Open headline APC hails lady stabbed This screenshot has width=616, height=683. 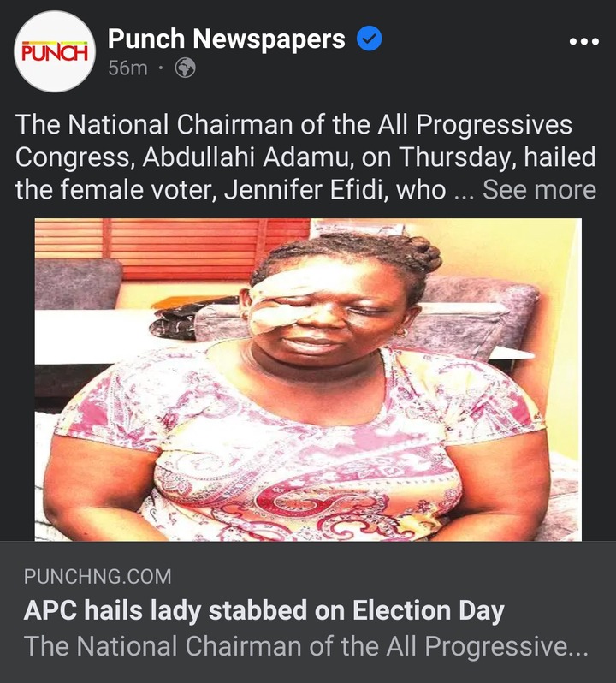pos(264,610)
